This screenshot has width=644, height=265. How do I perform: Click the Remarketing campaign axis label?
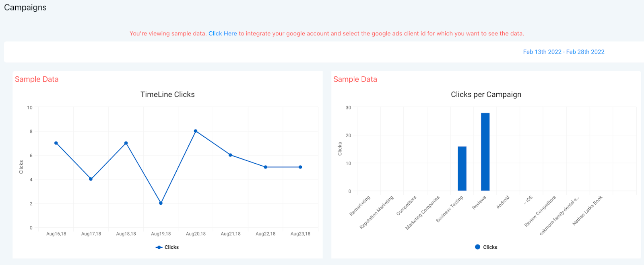pyautogui.click(x=360, y=206)
